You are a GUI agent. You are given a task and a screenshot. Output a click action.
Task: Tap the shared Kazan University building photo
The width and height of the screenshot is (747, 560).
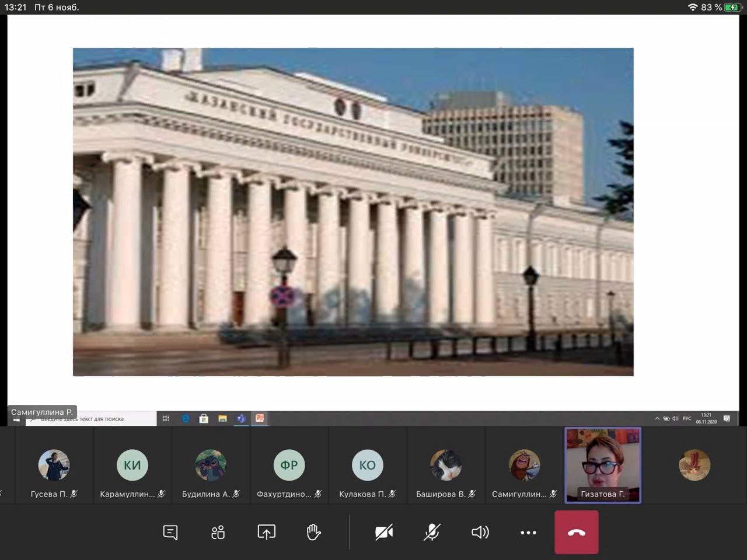(353, 212)
